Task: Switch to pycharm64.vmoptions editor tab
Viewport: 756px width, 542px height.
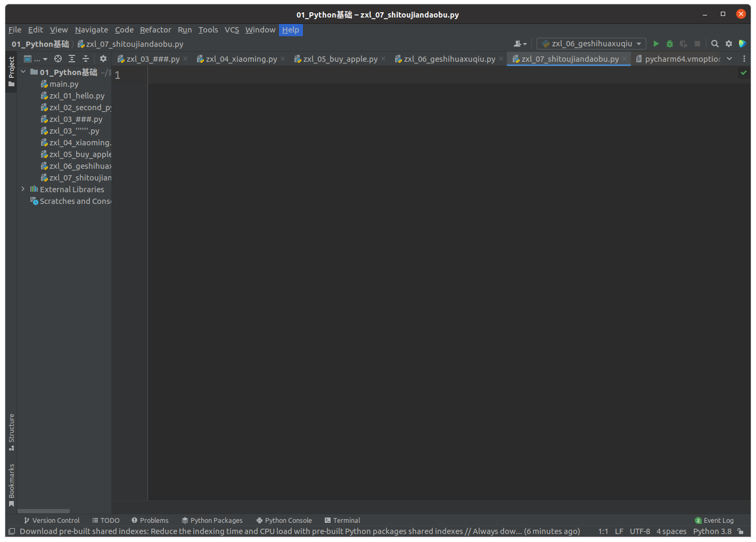Action: click(x=678, y=59)
